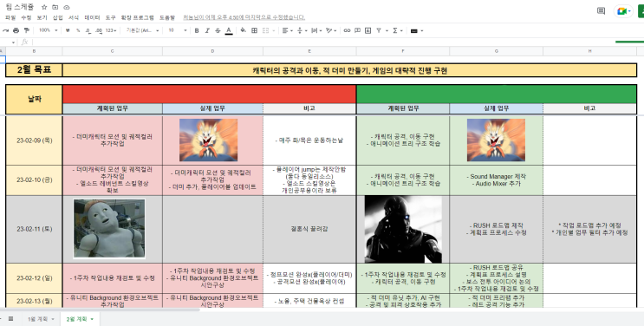
Task: Open the all sheets list icon
Action: [11, 319]
